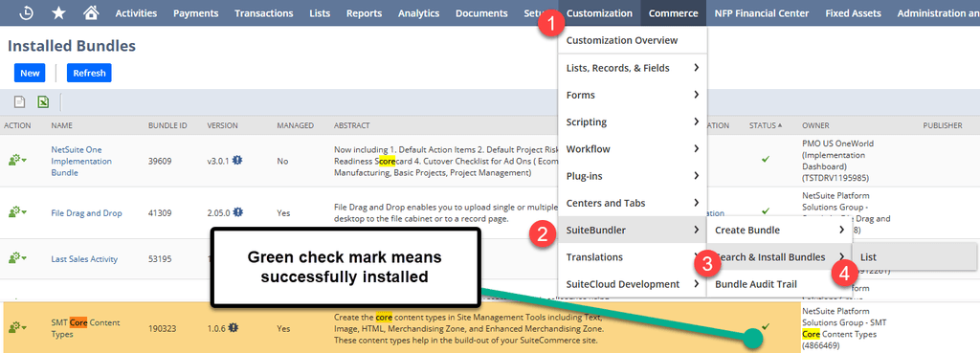Screen dimensions: 980x353
Task: Click green status check for SMT Core Content Types
Action: click(766, 326)
